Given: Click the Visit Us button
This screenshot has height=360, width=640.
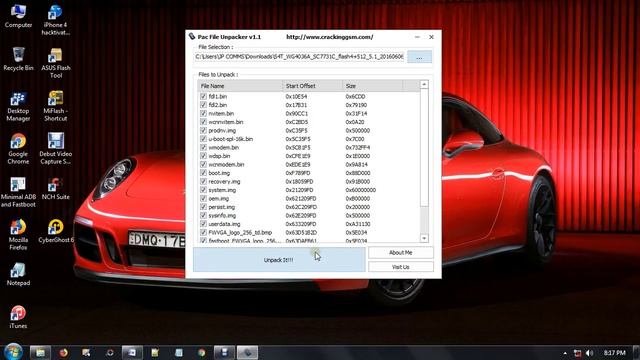Looking at the screenshot, I should [x=400, y=267].
